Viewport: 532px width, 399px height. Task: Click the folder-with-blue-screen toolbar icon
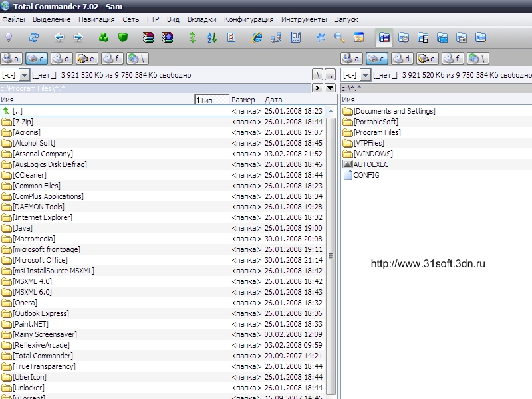pyautogui.click(x=442, y=37)
